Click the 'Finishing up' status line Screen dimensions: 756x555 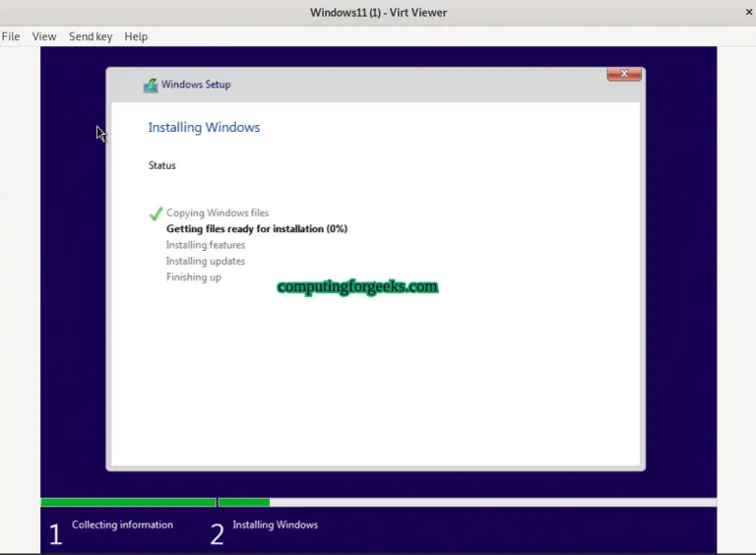tap(194, 277)
